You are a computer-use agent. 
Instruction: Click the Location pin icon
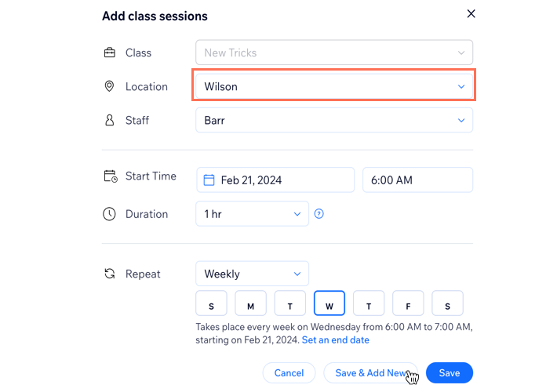pos(110,86)
